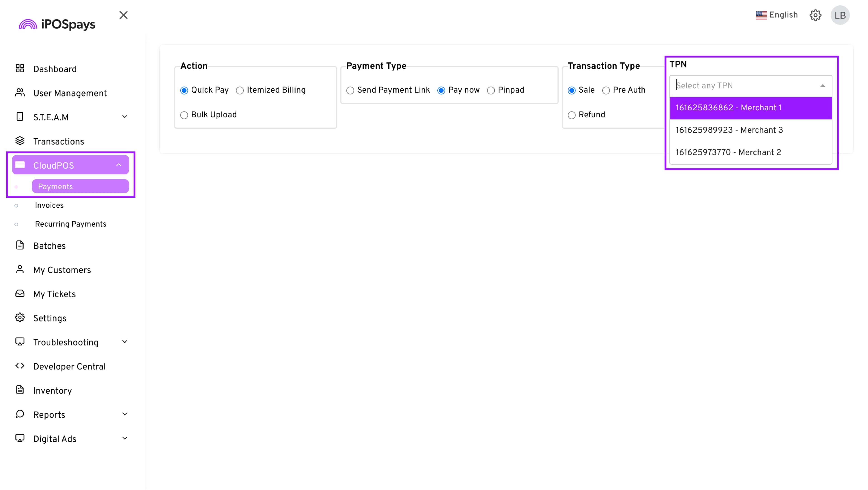
Task: Click the Dashboard grid icon
Action: 20,69
